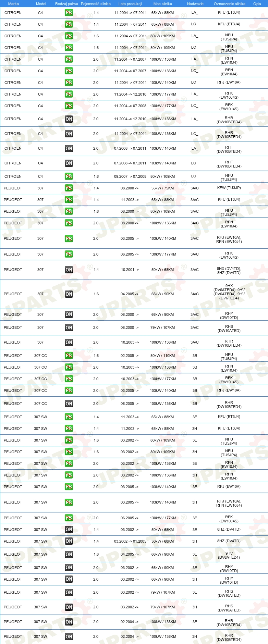
Task: Click the '11.2004 -> 07.2008' production years cell
Action: [x=130, y=106]
